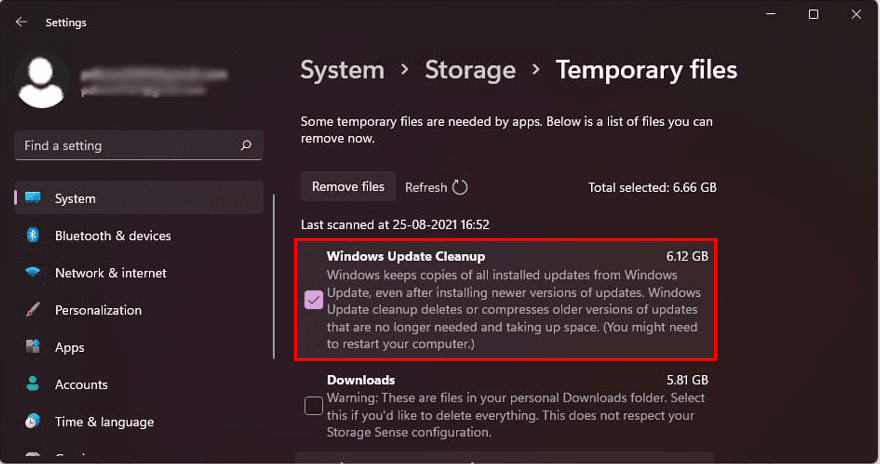The image size is (880, 464).
Task: Click the sidebar vertical scrollbar
Action: 274,276
